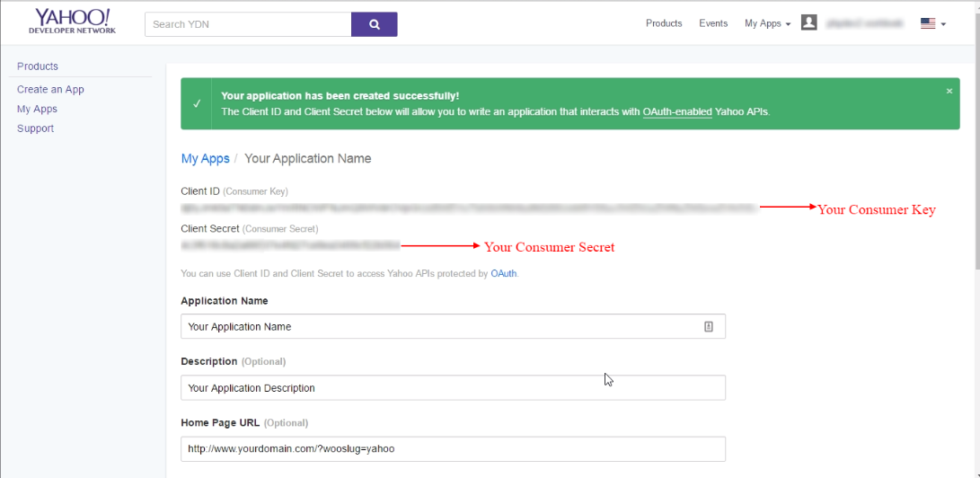Open Products in the top navigation
This screenshot has height=478, width=980.
point(664,23)
